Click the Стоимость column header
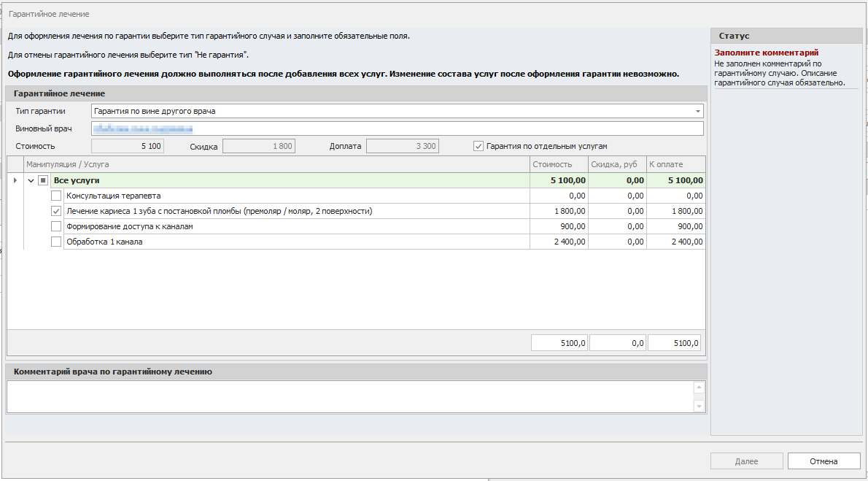The height and width of the screenshot is (481, 868). [x=558, y=164]
